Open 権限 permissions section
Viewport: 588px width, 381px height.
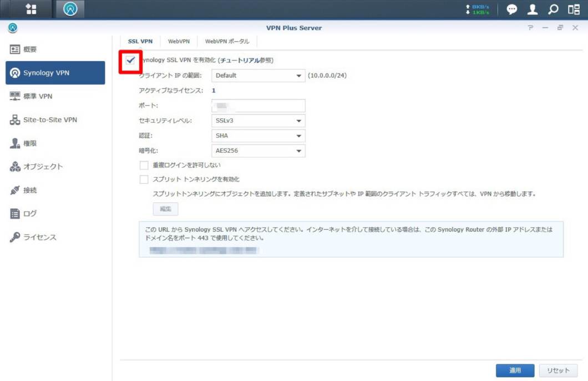55,143
